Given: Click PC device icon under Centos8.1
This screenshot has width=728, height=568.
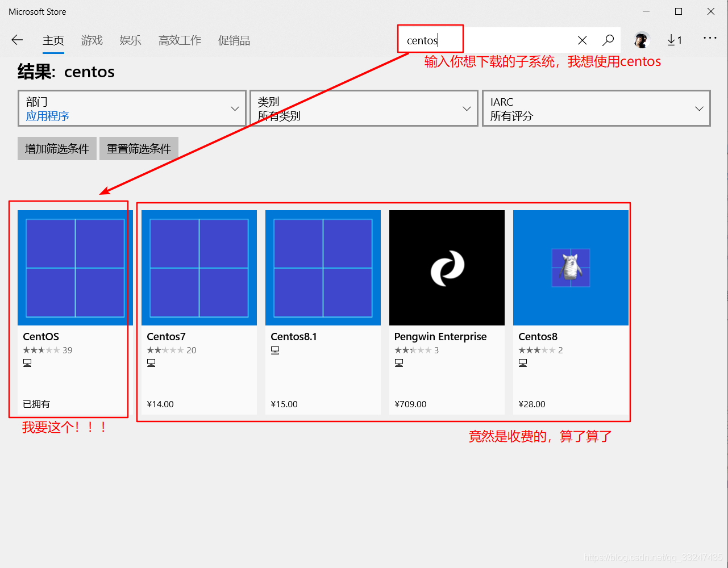Looking at the screenshot, I should point(275,350).
